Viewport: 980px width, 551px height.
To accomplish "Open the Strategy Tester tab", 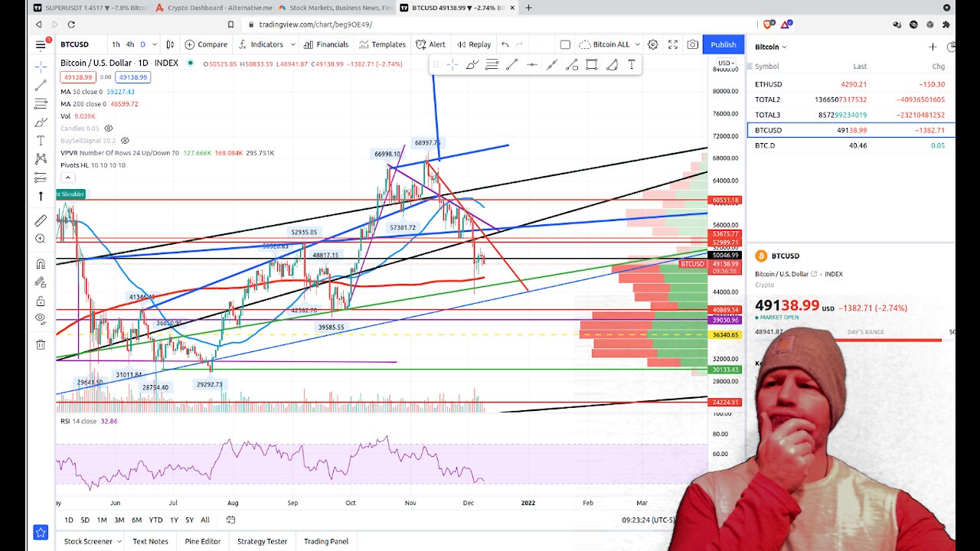I will [262, 541].
